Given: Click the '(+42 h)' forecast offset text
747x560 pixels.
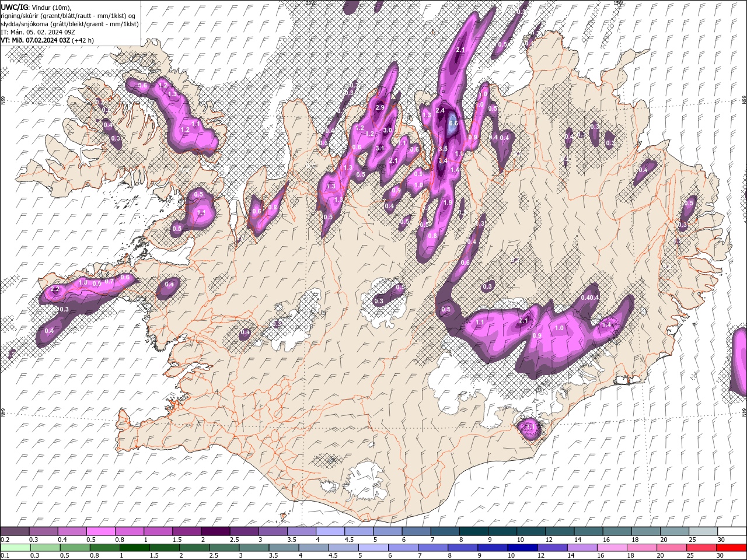Looking at the screenshot, I should pos(83,40).
